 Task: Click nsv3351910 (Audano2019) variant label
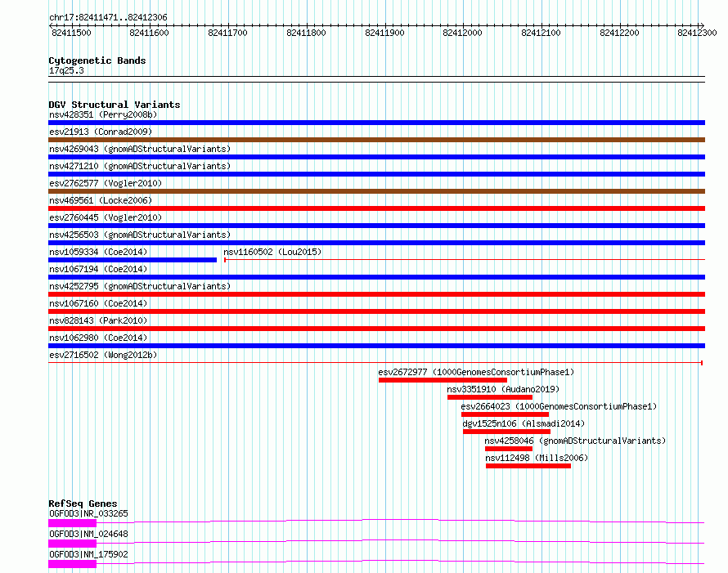pos(503,389)
